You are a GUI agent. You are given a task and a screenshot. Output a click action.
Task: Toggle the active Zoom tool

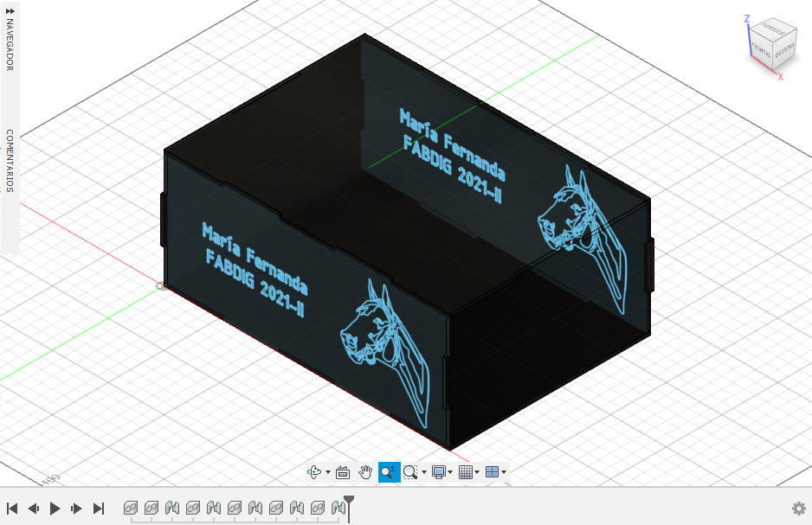389,471
